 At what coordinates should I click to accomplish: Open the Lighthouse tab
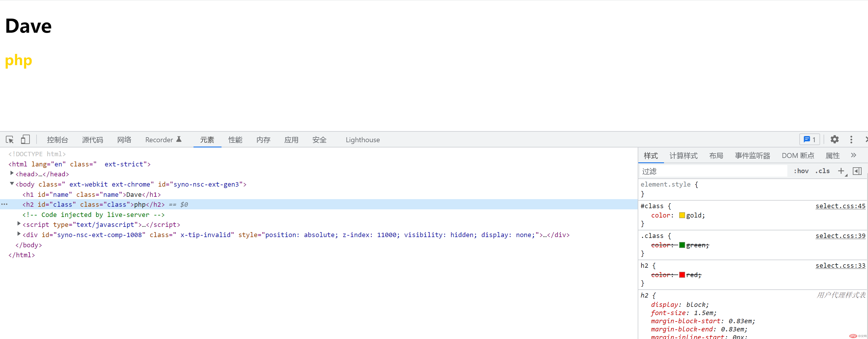pos(363,140)
